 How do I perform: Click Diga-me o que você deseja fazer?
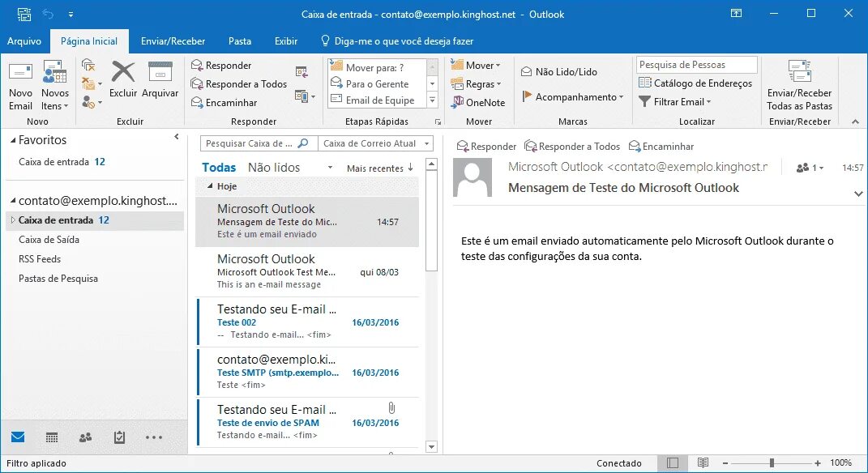click(x=397, y=41)
